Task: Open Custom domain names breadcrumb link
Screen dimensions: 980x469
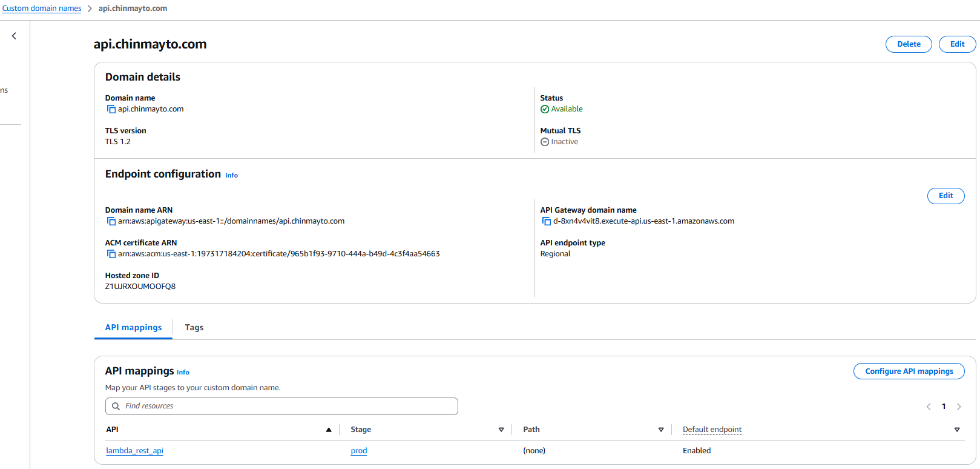Action: click(x=42, y=8)
